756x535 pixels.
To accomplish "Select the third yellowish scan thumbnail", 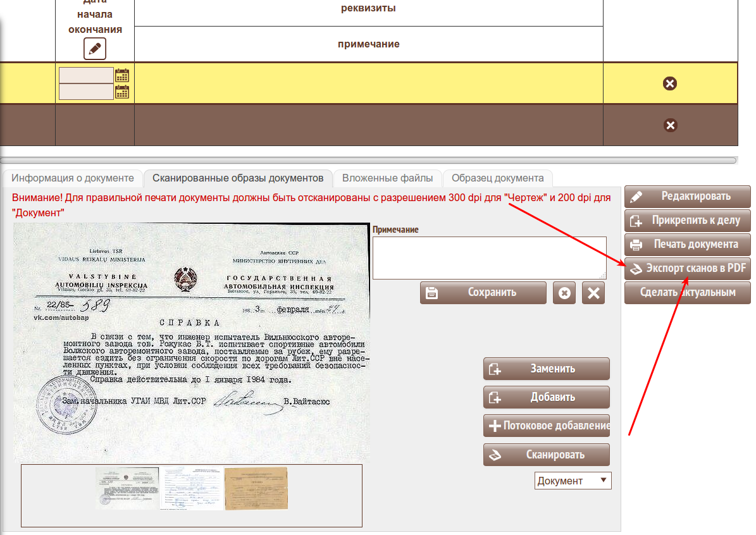I will pos(256,488).
